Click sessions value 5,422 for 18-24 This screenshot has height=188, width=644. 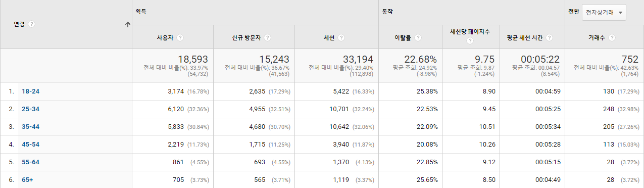(341, 91)
